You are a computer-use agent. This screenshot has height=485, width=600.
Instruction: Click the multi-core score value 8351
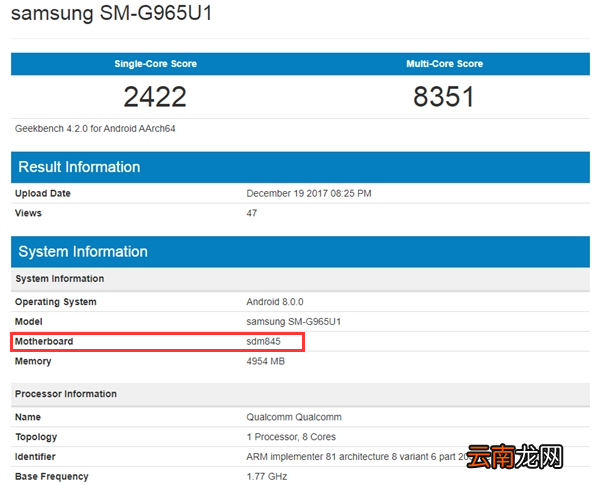click(444, 96)
